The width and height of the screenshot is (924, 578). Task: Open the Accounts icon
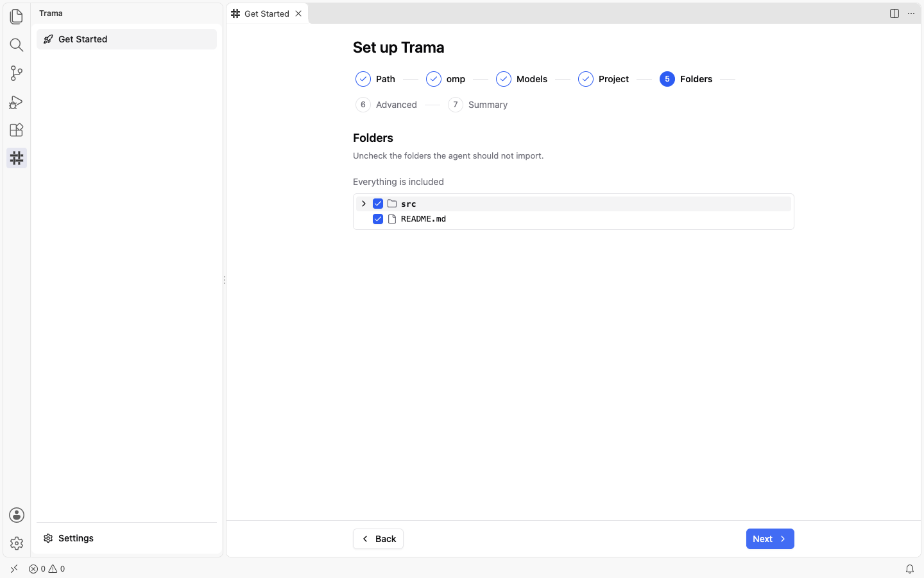pos(17,515)
